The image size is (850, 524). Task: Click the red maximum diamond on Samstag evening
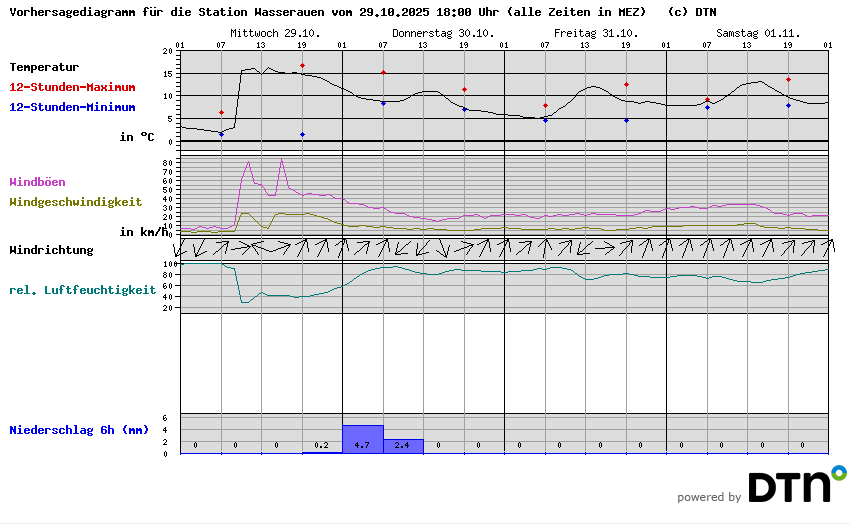click(788, 80)
